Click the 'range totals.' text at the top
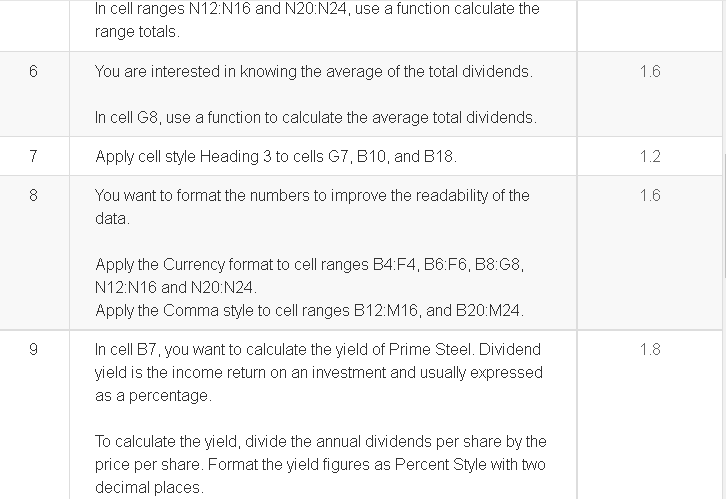This screenshot has height=499, width=726. pos(137,31)
